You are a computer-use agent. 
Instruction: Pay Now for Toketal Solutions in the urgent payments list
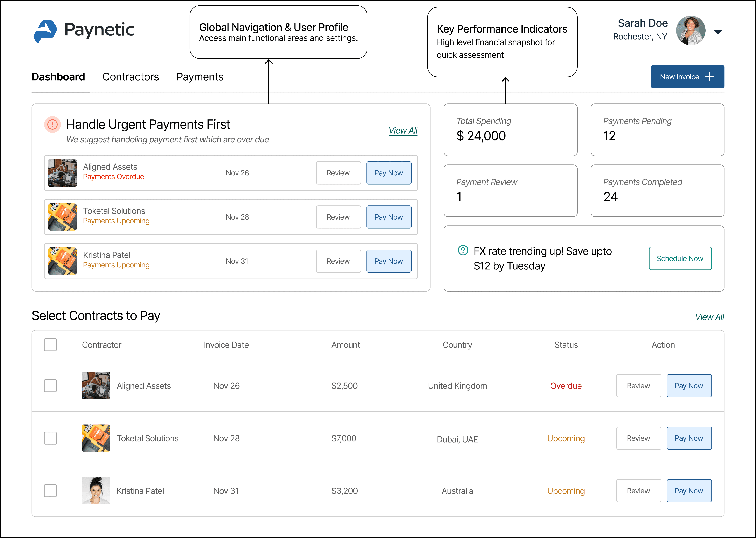(389, 217)
